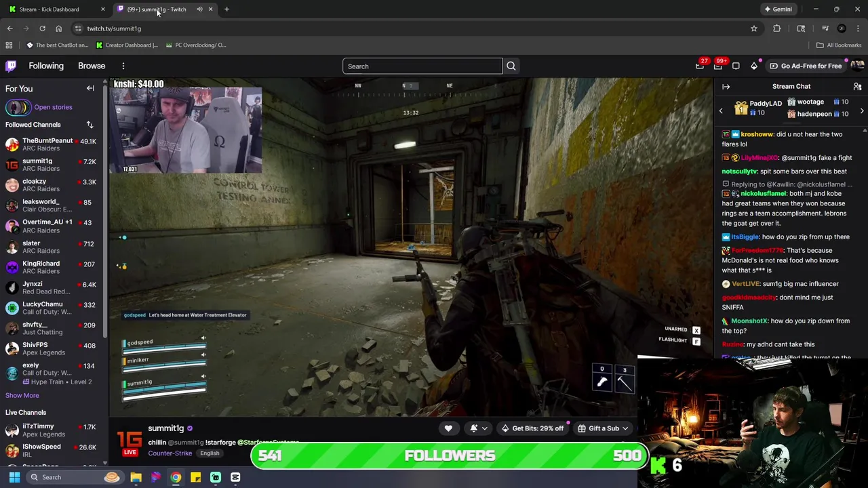Open Windows Start menu

coord(14,477)
